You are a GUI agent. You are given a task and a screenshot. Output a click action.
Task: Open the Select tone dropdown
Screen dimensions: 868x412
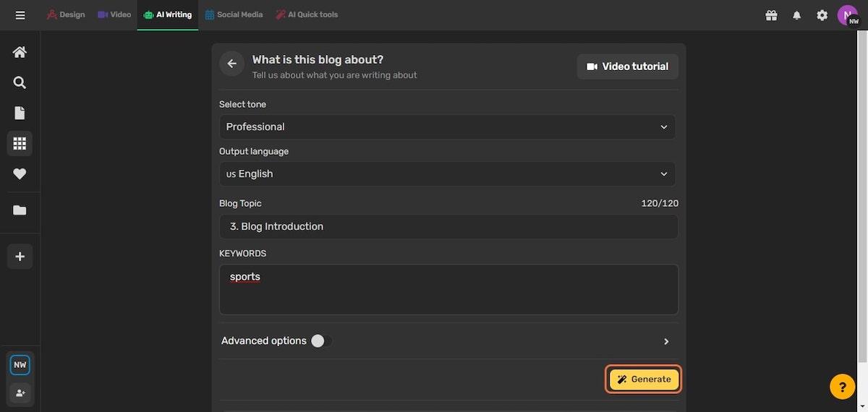447,126
